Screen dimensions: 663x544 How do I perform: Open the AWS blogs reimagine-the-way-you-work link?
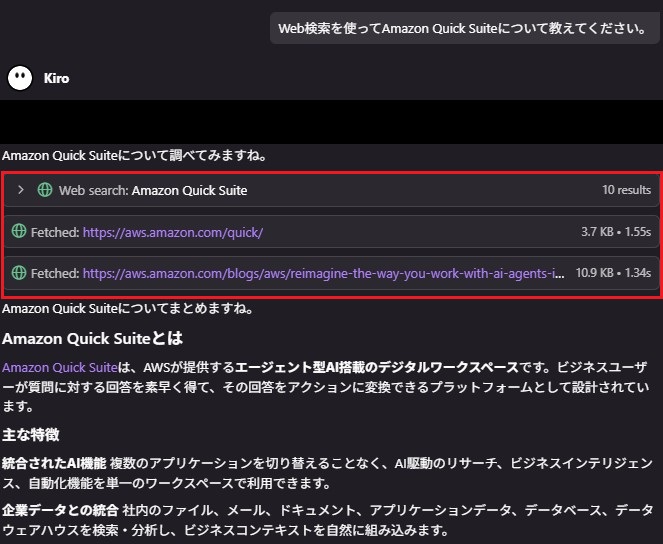[x=323, y=272]
